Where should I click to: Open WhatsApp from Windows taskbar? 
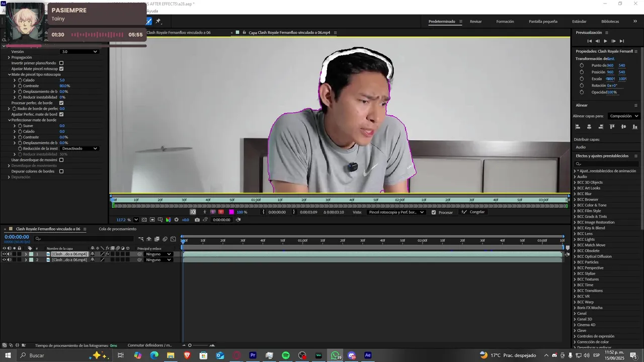click(335, 355)
